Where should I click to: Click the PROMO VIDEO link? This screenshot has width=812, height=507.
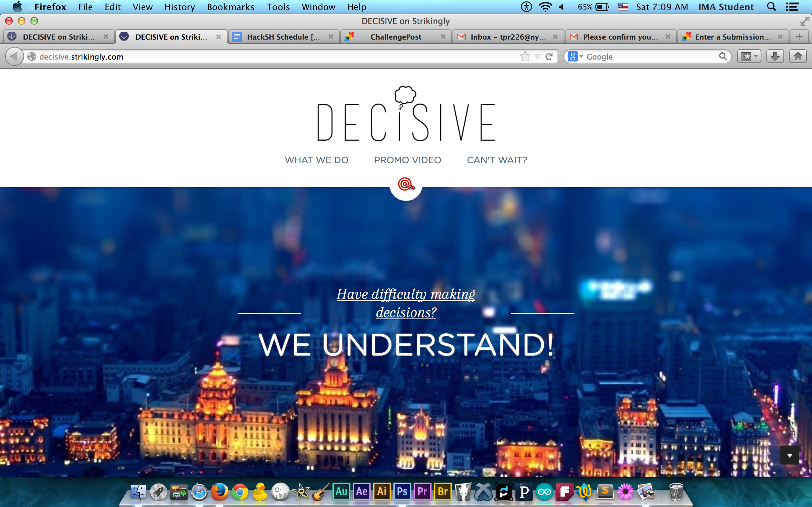coord(407,160)
